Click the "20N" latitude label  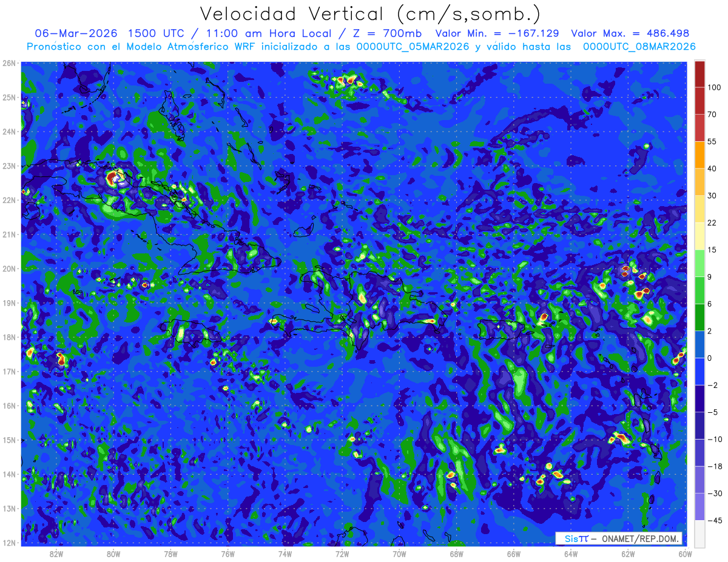(x=8, y=269)
